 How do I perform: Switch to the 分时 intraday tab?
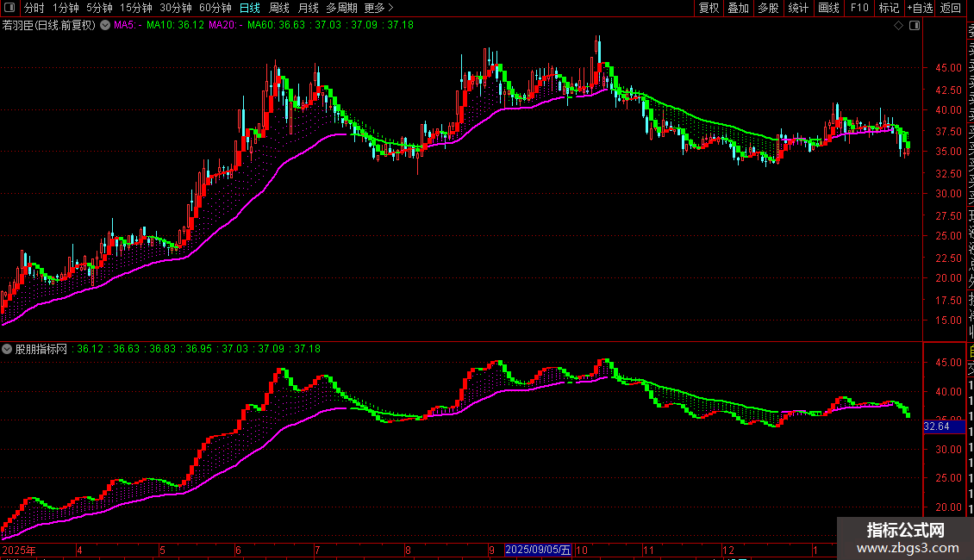(x=34, y=8)
